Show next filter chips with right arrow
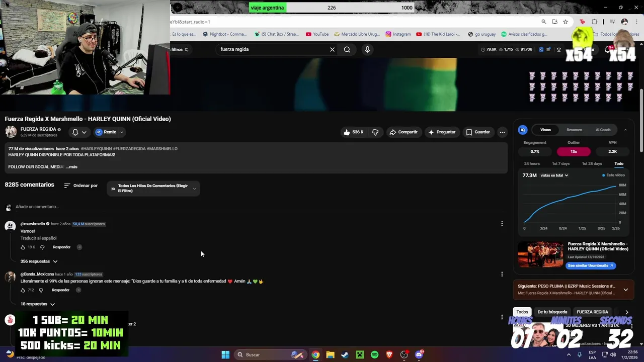 626,312
